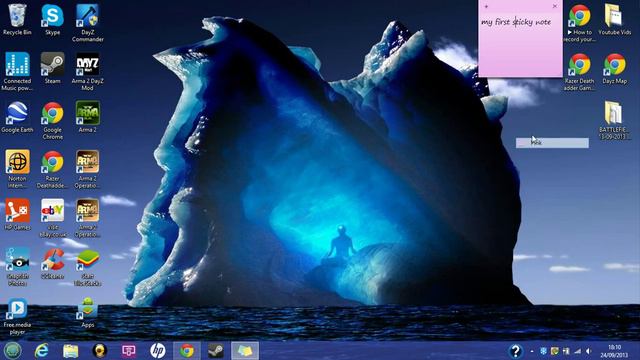Click the yellow check mark tray icon

click(555, 351)
